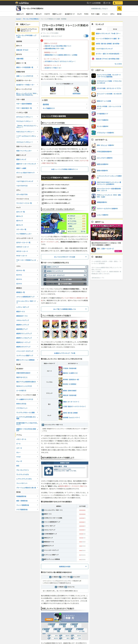138x644 pixels.
Task: Click もっとみる under the ranking list
Action: 118,64
